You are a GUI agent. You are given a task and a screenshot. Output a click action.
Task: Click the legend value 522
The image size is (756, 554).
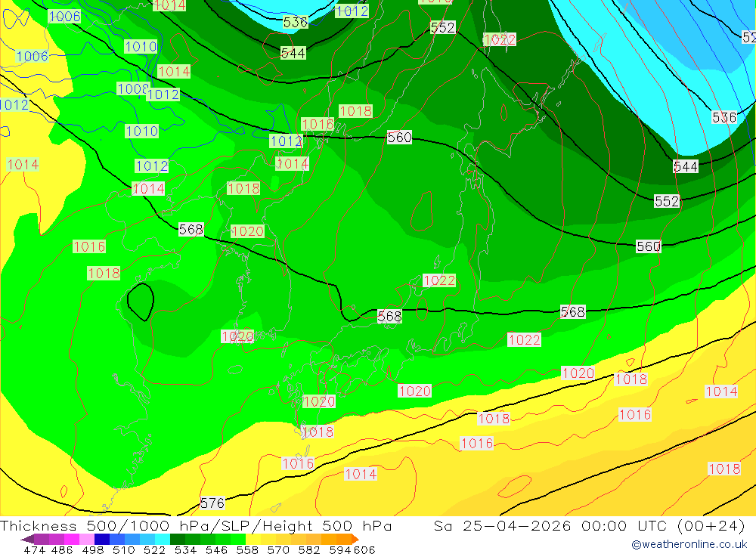click(x=154, y=549)
